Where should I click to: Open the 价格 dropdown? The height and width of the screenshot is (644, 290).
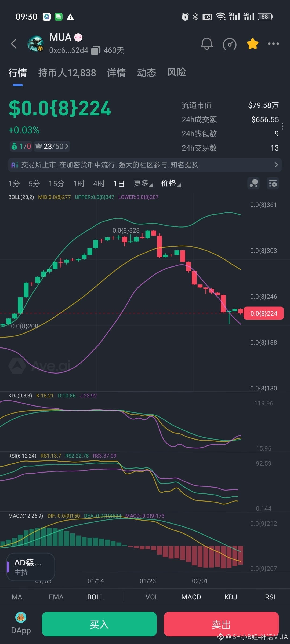click(x=171, y=183)
